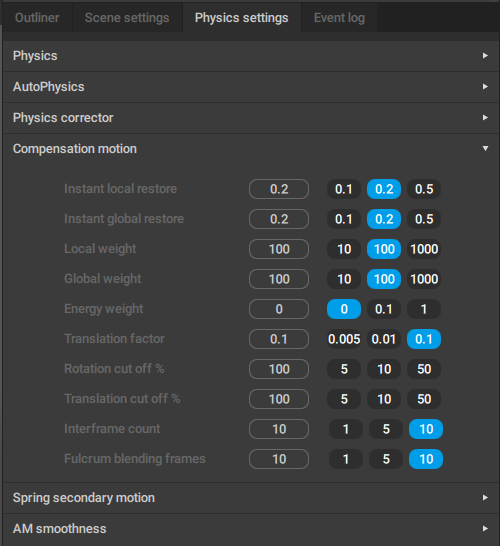The image size is (500, 546).
Task: Pick Translation factor preset 0.005
Action: click(344, 339)
